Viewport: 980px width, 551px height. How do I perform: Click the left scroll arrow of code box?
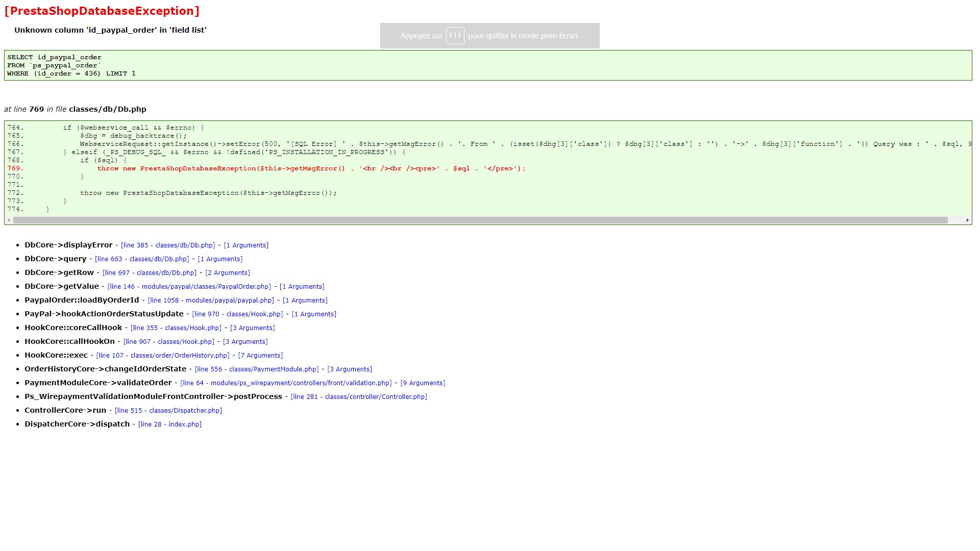pyautogui.click(x=9, y=220)
